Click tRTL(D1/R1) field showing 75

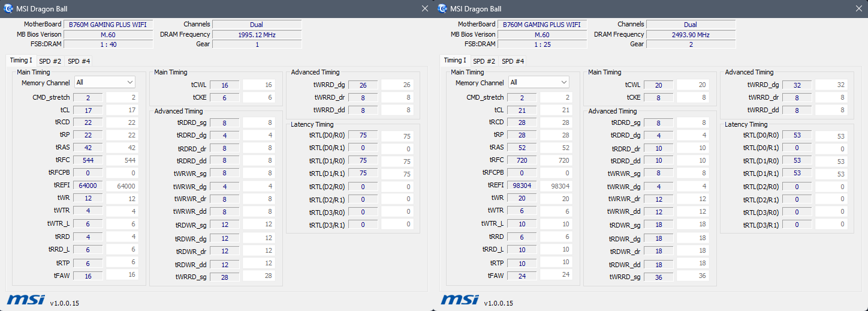pos(363,174)
